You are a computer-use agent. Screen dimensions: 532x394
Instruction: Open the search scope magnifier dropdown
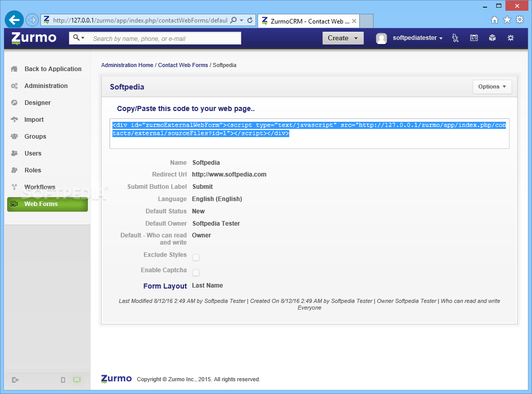(79, 38)
